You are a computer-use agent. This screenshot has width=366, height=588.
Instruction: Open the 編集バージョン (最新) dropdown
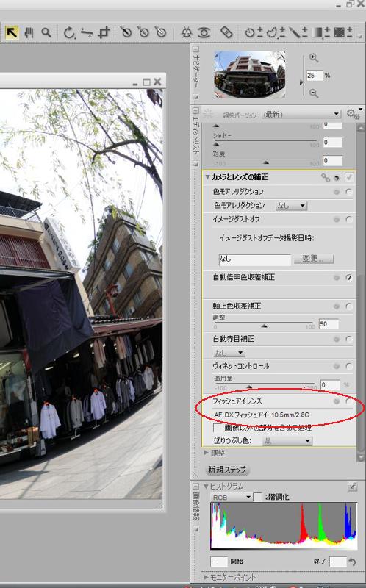(301, 114)
